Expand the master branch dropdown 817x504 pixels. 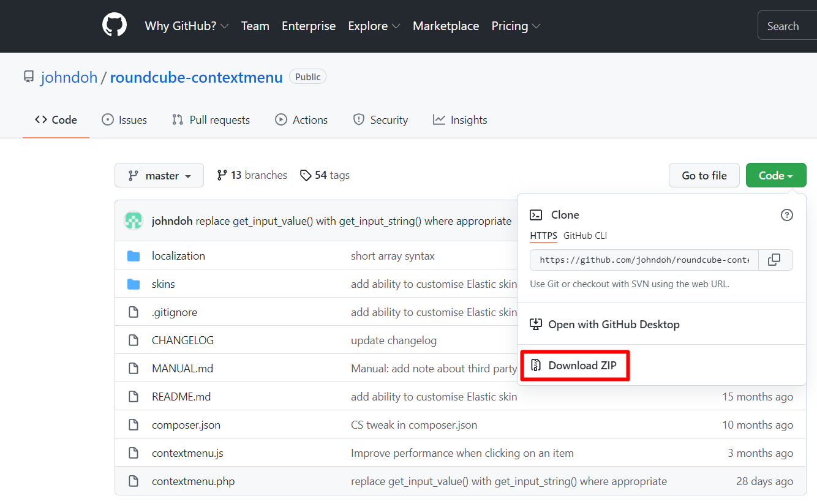tap(159, 176)
